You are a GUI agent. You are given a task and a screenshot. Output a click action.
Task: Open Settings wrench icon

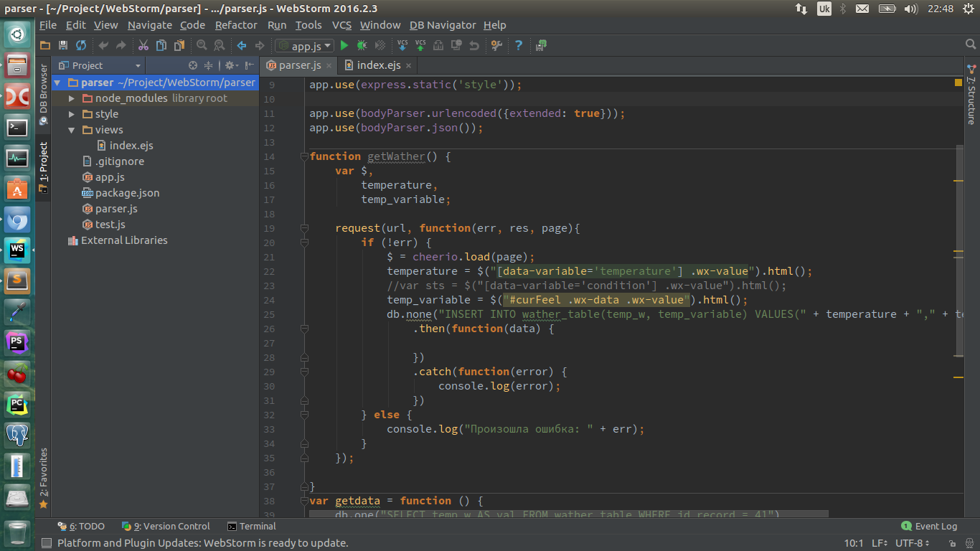(x=496, y=45)
